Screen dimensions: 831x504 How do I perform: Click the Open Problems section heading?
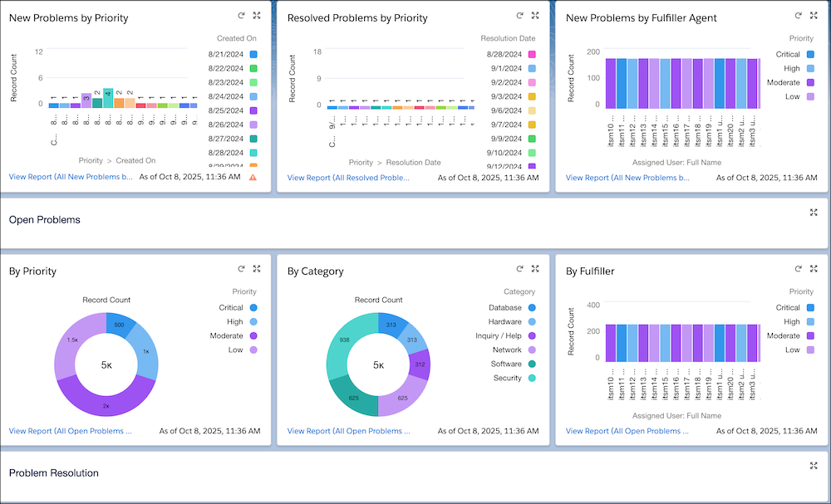tap(45, 220)
